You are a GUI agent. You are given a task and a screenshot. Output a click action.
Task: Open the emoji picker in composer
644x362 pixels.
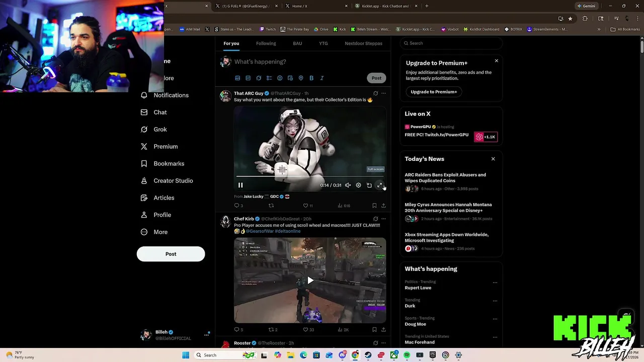coord(280,78)
